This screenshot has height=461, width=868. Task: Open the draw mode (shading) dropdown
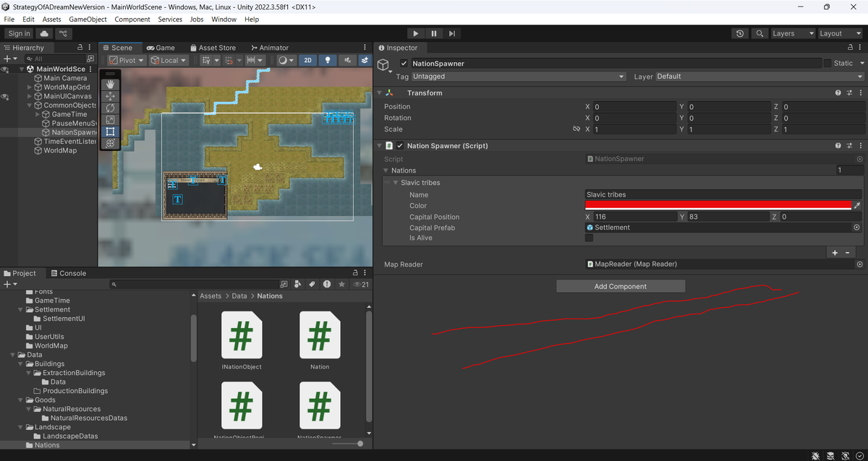coord(286,61)
